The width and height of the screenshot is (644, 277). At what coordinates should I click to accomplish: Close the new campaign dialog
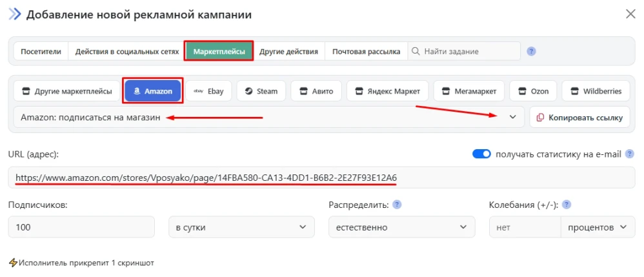pyautogui.click(x=630, y=14)
